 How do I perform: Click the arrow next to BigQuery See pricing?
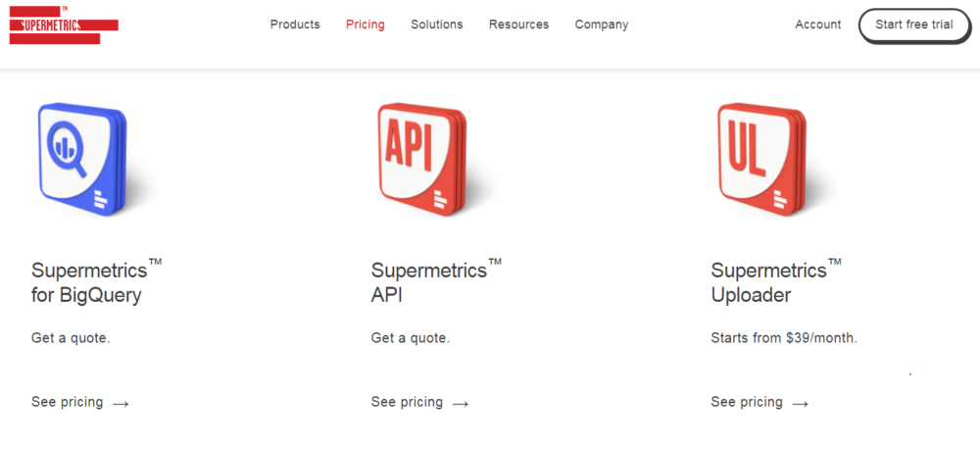121,404
